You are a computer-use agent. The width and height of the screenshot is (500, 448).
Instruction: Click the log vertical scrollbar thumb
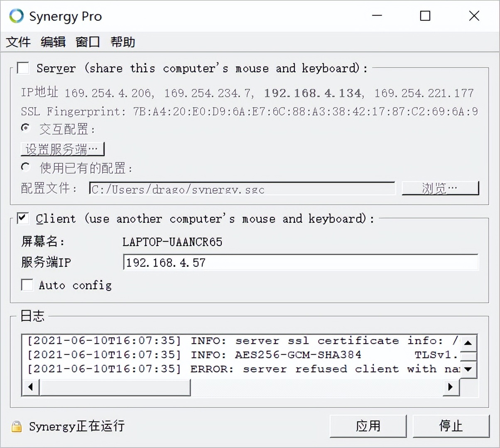(x=468, y=356)
